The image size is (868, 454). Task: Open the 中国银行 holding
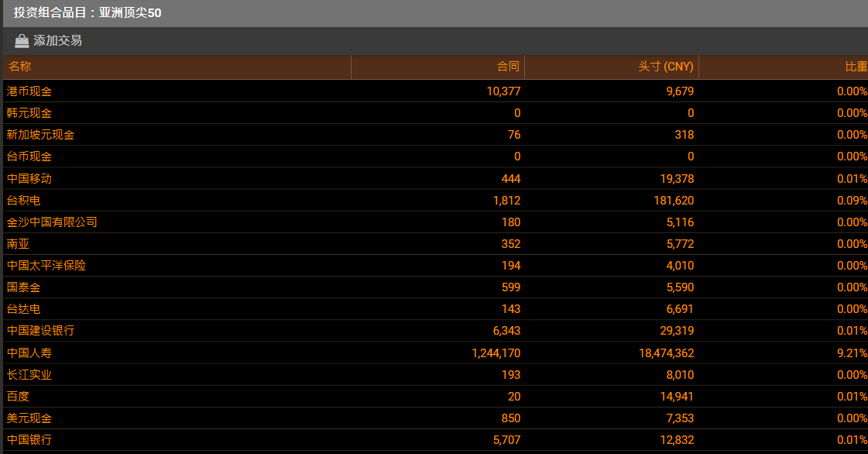[29, 439]
